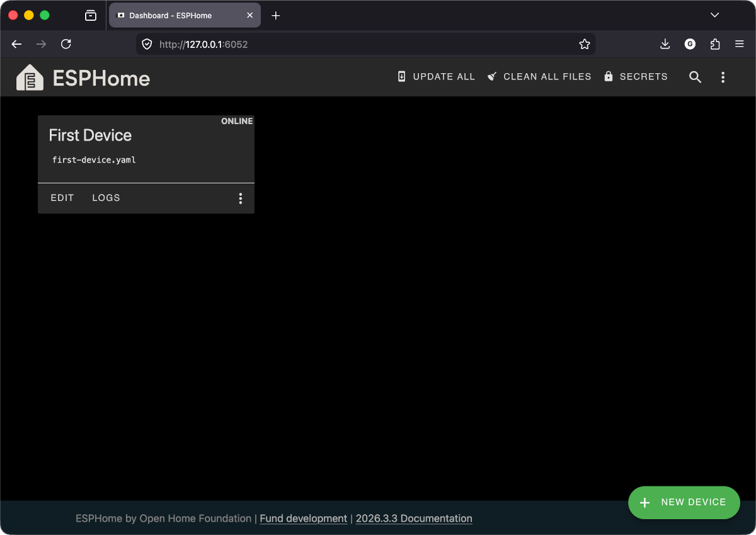Click Clean All Files button
Screen dimensions: 756x535
point(539,76)
